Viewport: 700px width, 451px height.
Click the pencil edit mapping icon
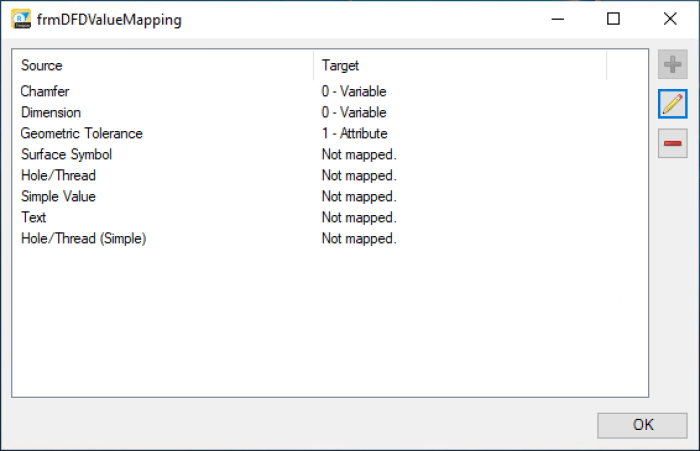click(673, 104)
